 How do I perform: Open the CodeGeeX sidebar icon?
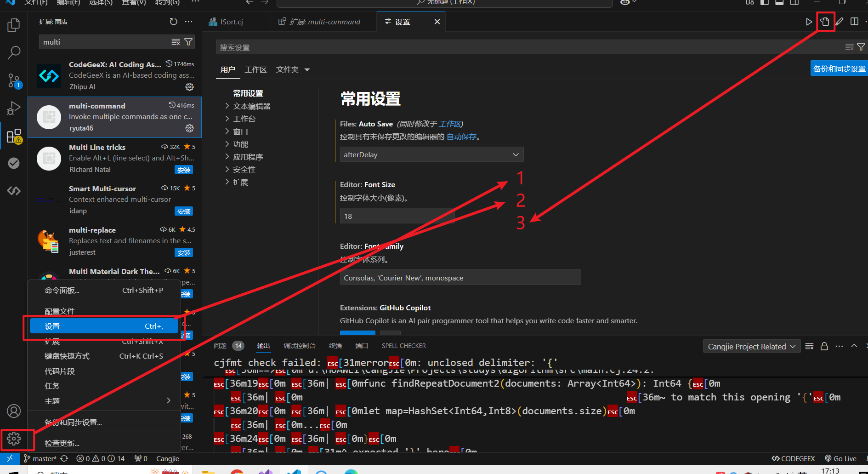point(14,190)
